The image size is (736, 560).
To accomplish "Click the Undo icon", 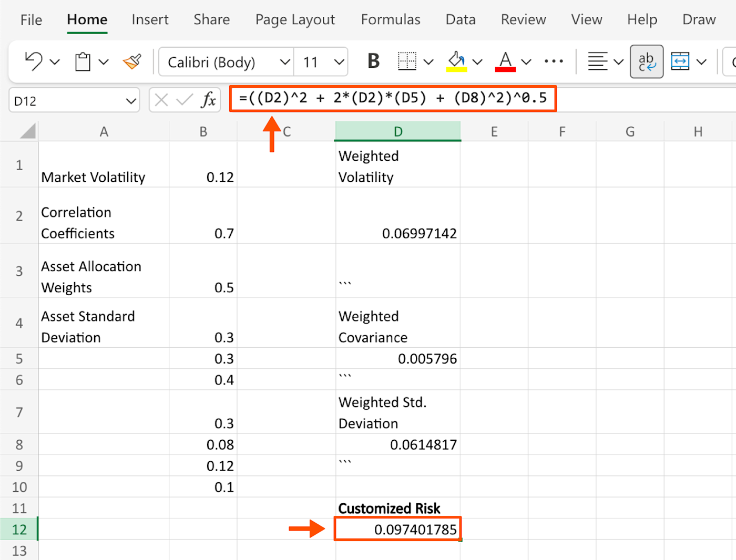I will [34, 61].
